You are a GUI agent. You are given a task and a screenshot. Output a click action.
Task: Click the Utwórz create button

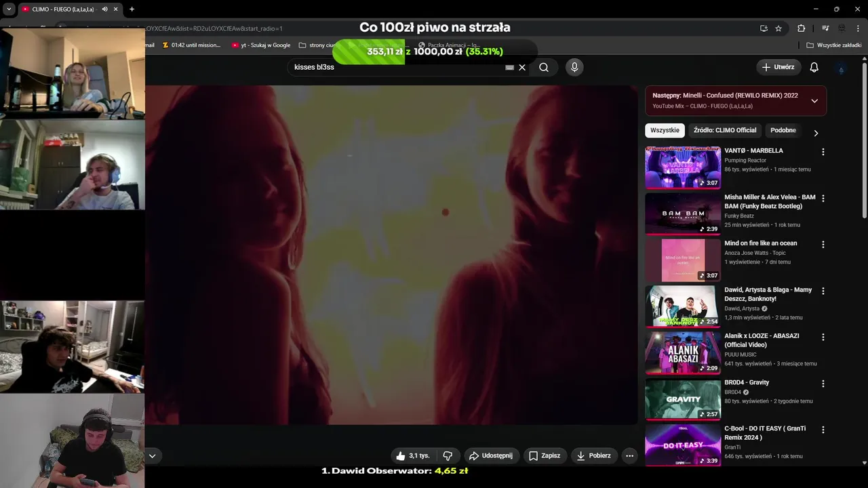778,67
